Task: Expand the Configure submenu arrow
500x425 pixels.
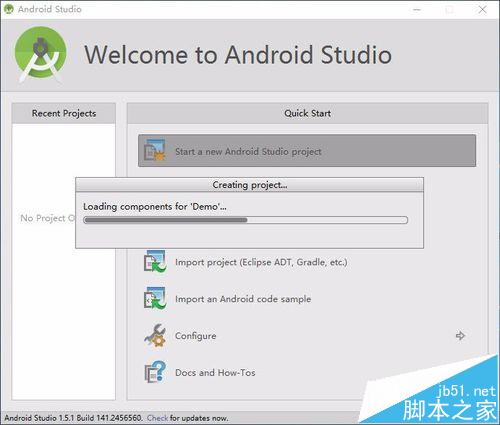Action: click(x=460, y=336)
